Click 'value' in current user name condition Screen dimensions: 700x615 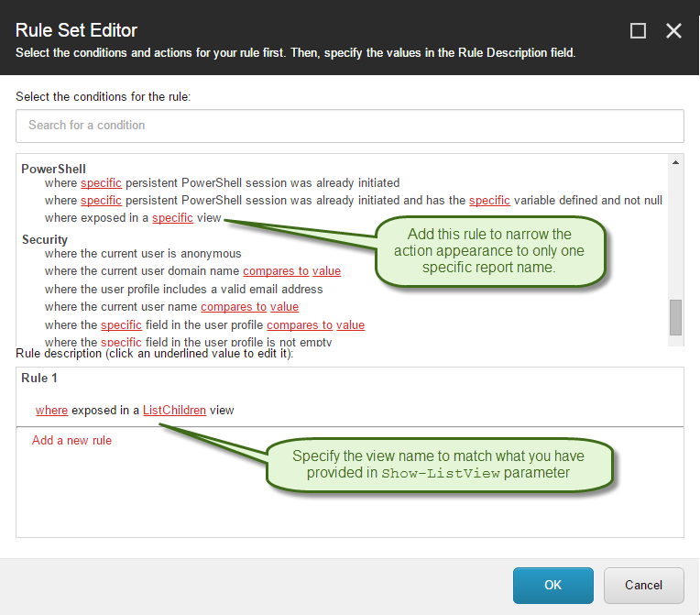coord(284,307)
